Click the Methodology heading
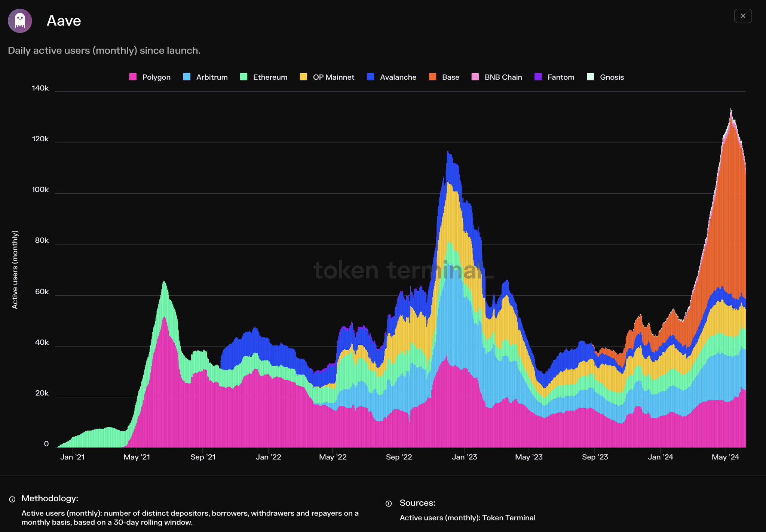 point(50,498)
